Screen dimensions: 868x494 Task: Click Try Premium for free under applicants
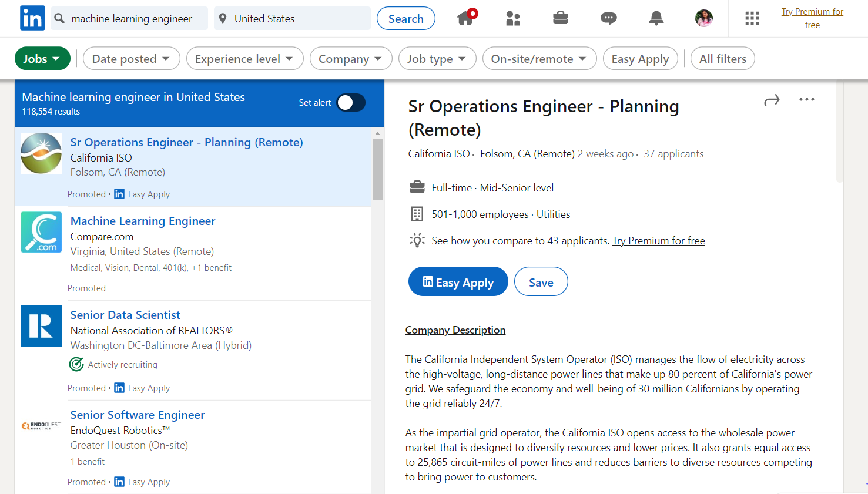pyautogui.click(x=659, y=241)
